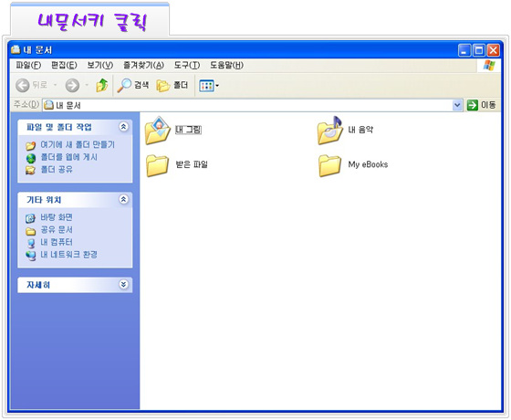Click the computer icon beside 내 컴퓨터
The height and width of the screenshot is (420, 511).
31,243
